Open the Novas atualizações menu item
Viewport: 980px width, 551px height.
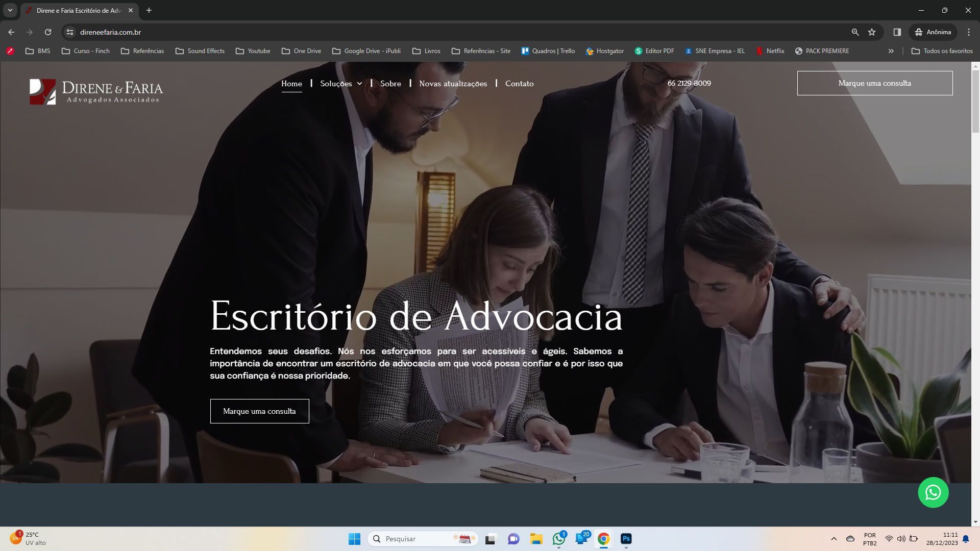(453, 84)
